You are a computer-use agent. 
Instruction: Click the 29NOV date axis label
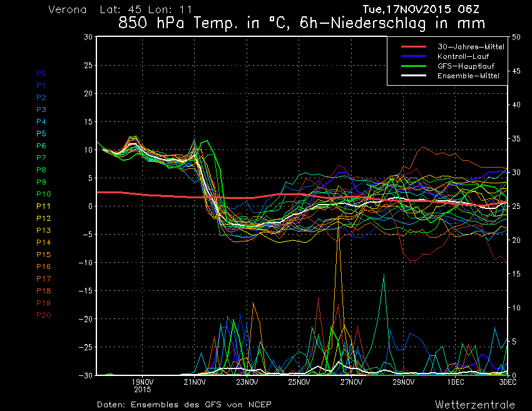pos(404,382)
